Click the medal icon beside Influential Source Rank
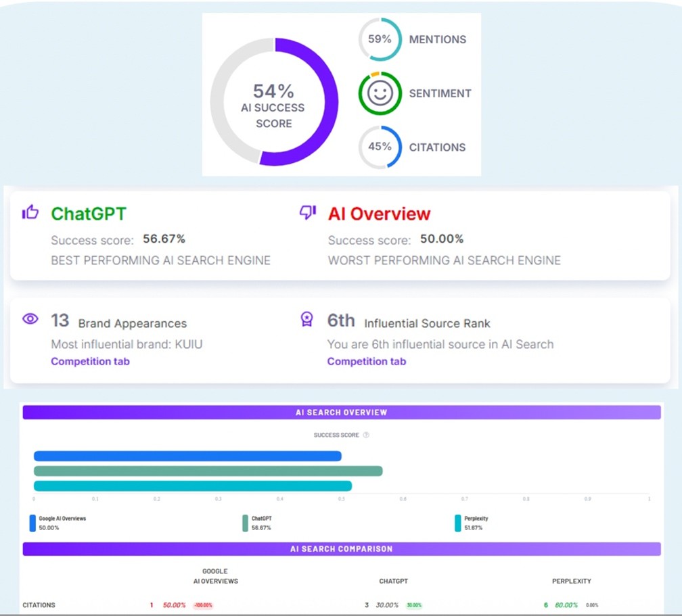The width and height of the screenshot is (682, 616). pyautogui.click(x=307, y=319)
